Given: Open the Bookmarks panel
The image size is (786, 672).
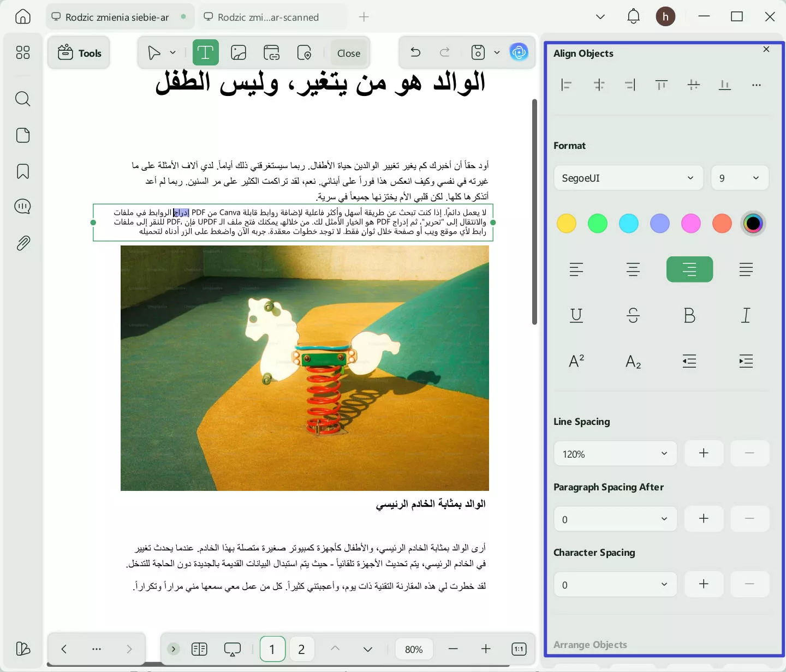Looking at the screenshot, I should [22, 171].
